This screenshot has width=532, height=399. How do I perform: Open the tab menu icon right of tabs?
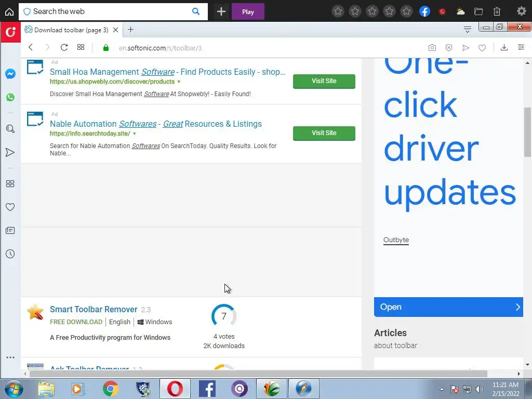point(467,30)
